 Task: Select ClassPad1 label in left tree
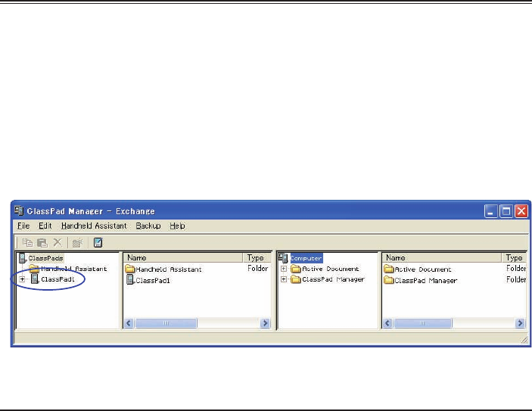(x=58, y=279)
